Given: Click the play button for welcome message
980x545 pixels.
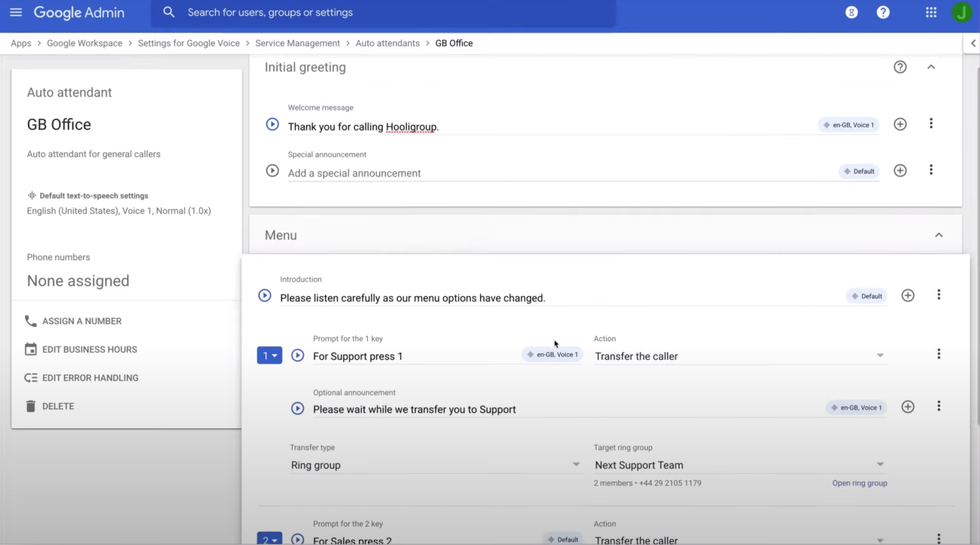Looking at the screenshot, I should [272, 124].
